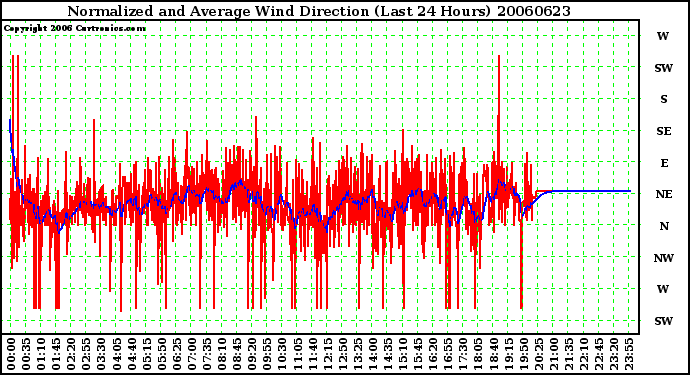This screenshot has width=690, height=375.
Task: Click the 00:35 time axis label
Action: [x=26, y=354]
